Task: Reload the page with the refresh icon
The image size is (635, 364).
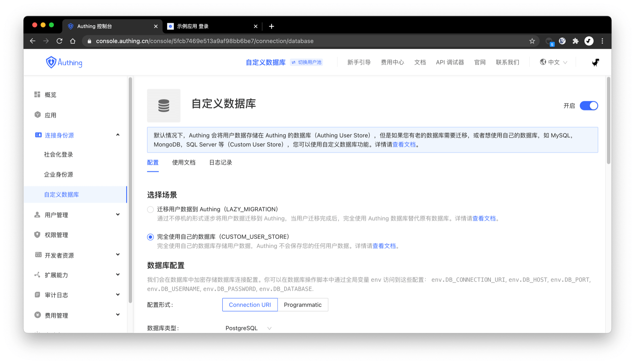Action: pos(60,41)
